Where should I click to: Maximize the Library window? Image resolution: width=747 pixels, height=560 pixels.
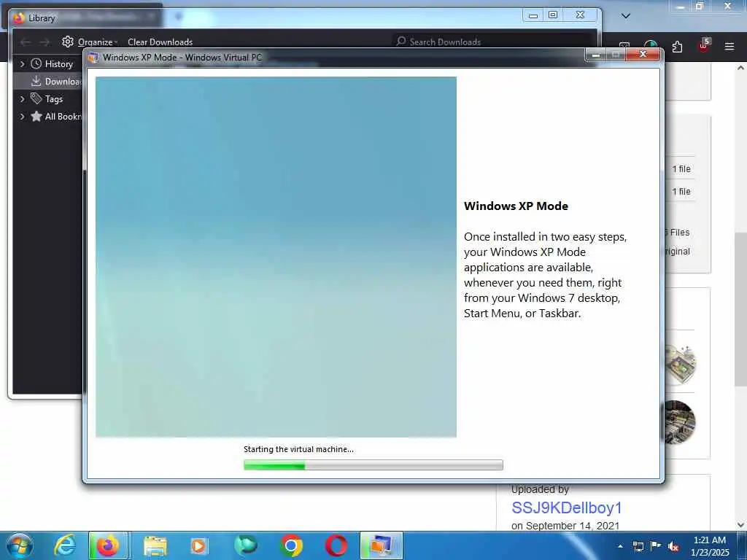[x=553, y=15]
